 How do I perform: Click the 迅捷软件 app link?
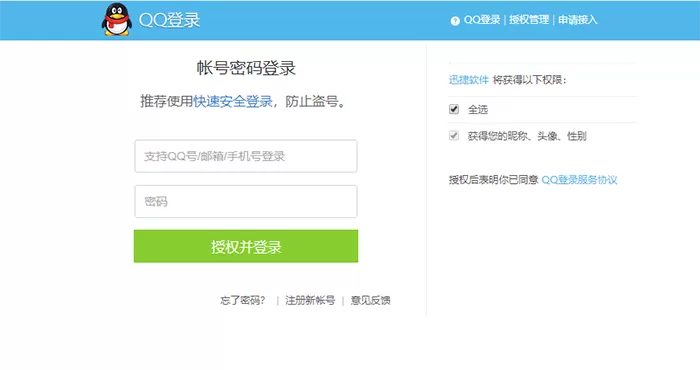(469, 80)
